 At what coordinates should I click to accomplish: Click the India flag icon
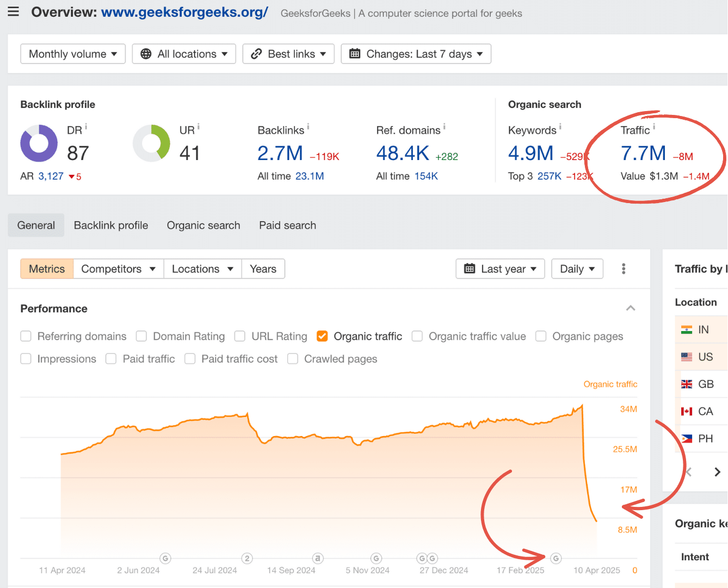tap(687, 330)
